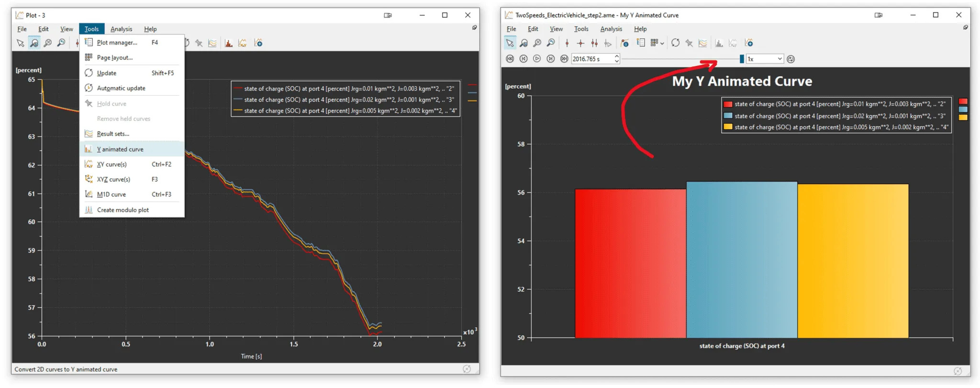This screenshot has height=388, width=980.
Task: Click the 2016.765 s time input field
Action: tap(591, 59)
